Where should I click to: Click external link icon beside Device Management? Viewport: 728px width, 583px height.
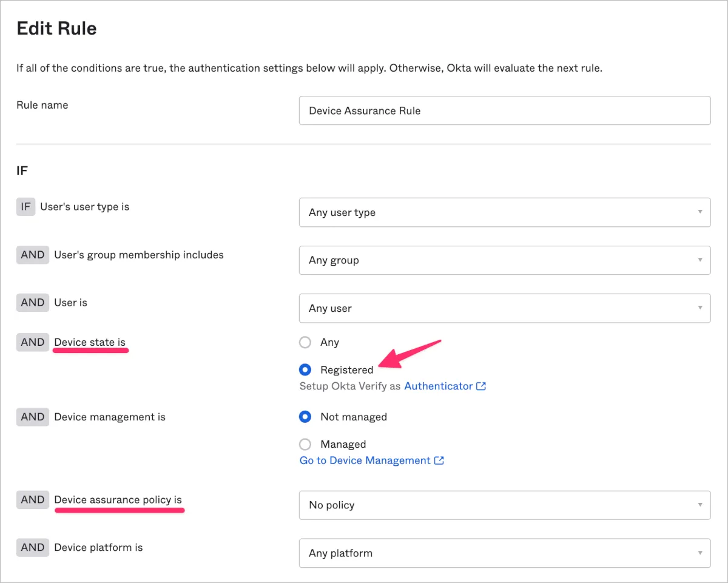tap(439, 460)
